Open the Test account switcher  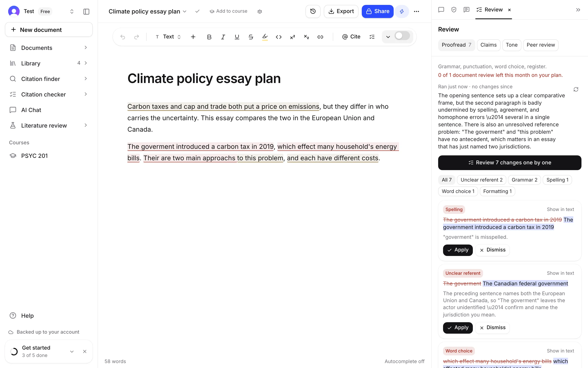[72, 11]
